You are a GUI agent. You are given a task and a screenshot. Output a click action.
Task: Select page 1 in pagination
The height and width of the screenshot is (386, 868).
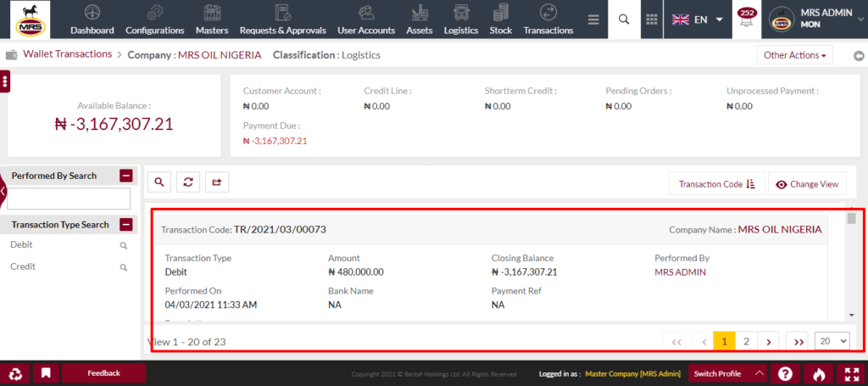click(x=725, y=341)
